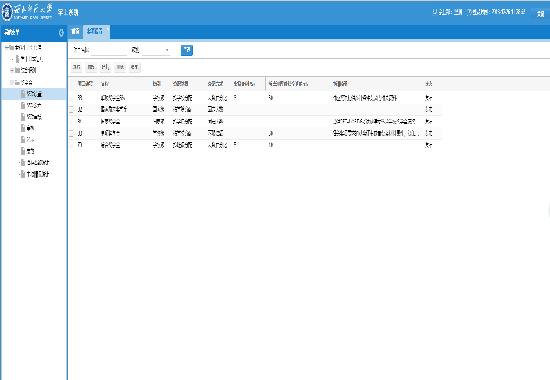
Task: Open the third page item under the expanded folder
Action: 34,117
